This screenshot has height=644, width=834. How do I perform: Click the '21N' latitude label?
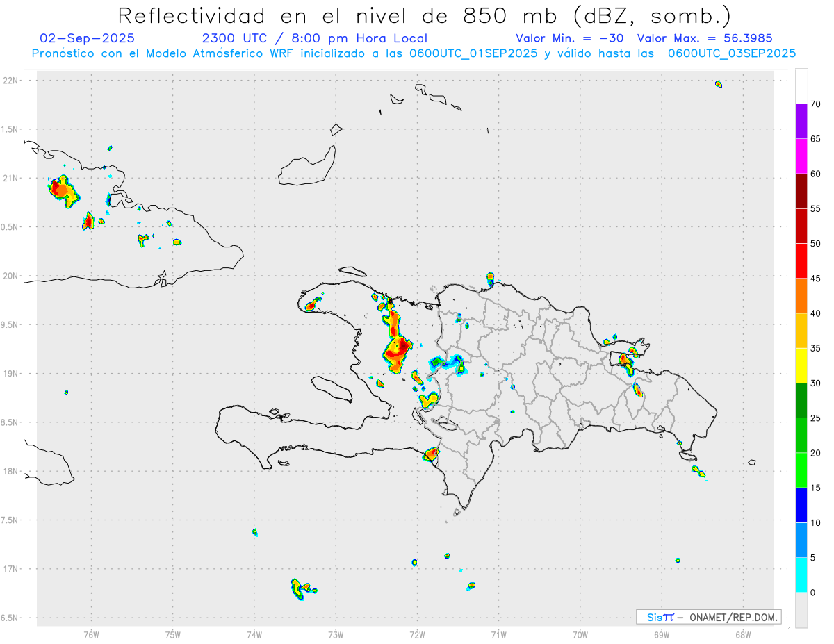click(12, 178)
